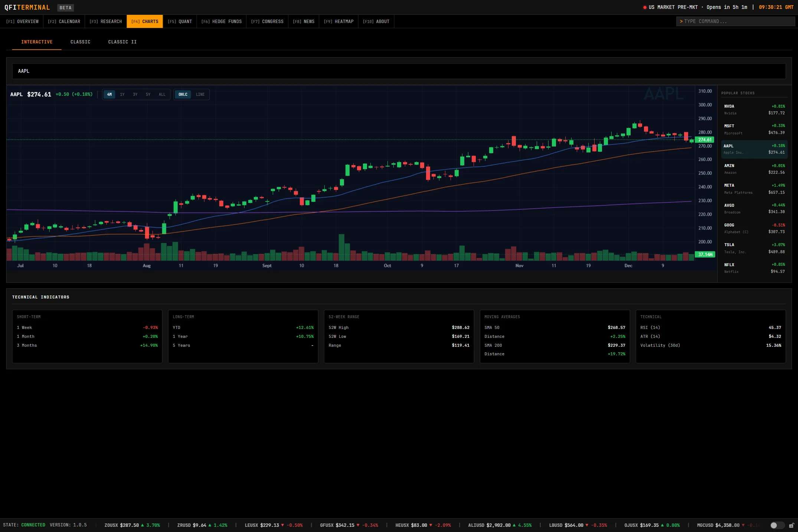Open the [F2] CALENDAR section
Screen dimensions: 798x532
tap(64, 21)
